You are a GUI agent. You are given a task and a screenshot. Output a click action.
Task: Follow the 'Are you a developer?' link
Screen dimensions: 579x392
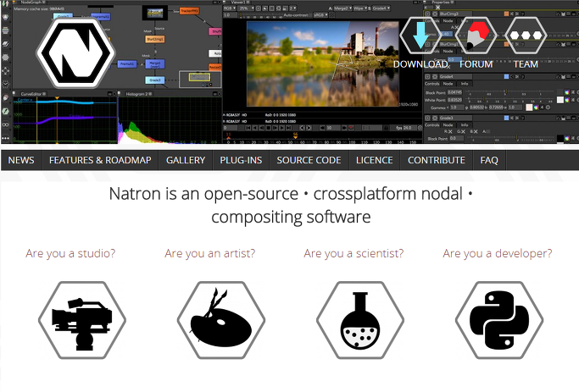click(x=498, y=253)
